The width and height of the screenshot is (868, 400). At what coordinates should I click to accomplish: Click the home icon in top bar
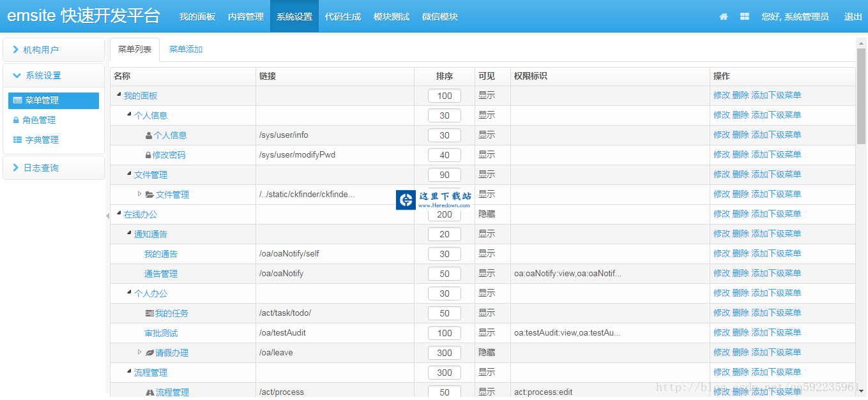(724, 17)
